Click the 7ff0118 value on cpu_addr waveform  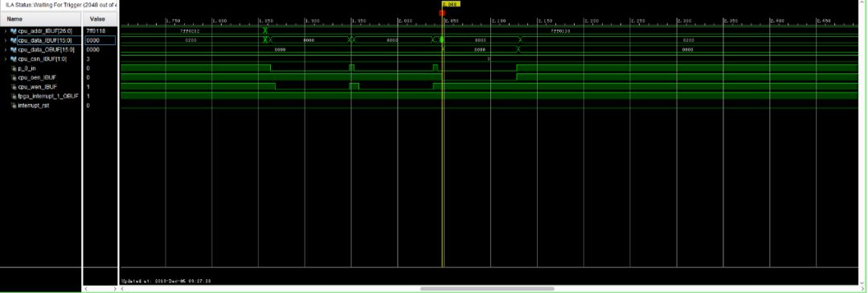[561, 31]
